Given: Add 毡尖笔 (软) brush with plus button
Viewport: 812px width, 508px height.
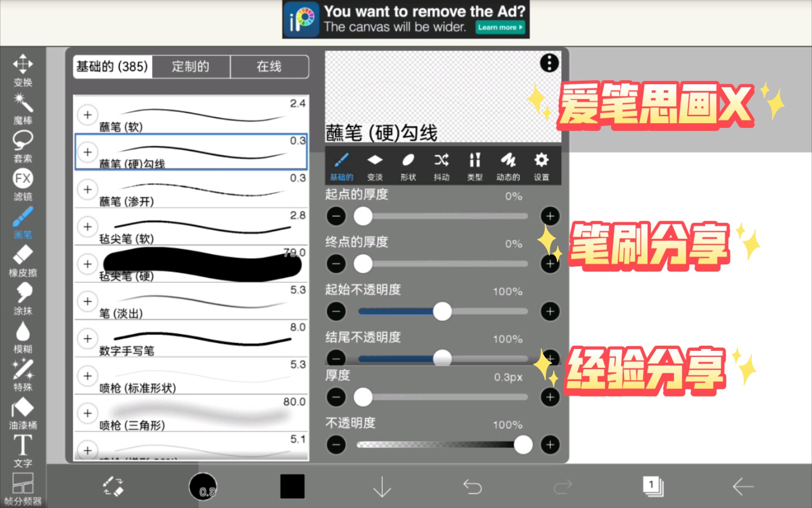Looking at the screenshot, I should click(87, 227).
